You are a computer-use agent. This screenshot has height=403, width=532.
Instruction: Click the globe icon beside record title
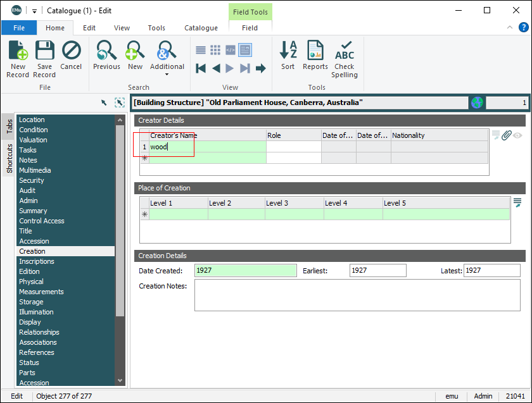[476, 102]
